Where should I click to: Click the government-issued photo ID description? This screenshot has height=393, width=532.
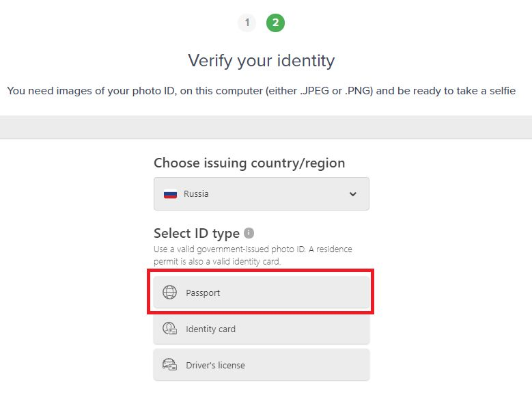[x=253, y=255]
